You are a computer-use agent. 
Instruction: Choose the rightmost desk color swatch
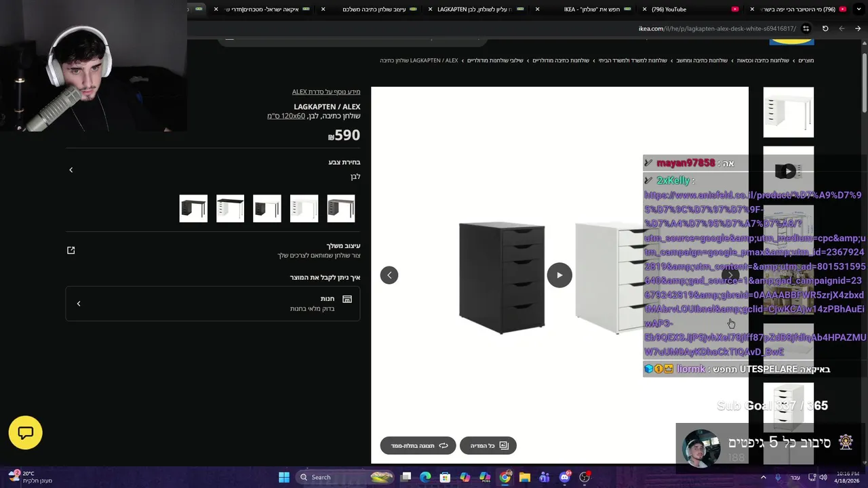click(341, 209)
